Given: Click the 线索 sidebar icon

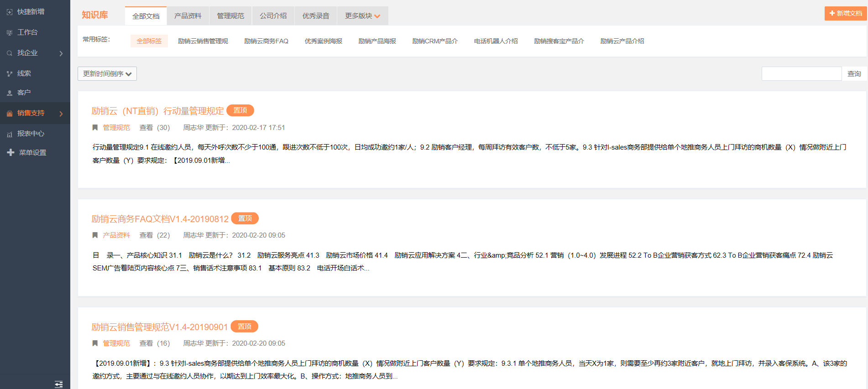Looking at the screenshot, I should (9, 73).
